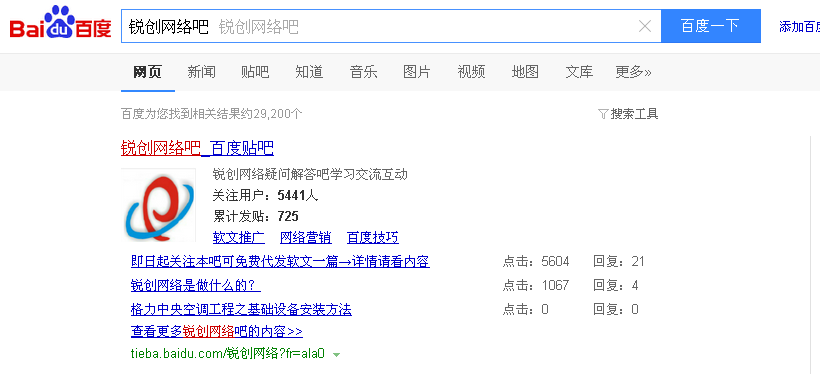Click the 锐创网络吧 red swirl logo thumbnail
This screenshot has height=374, width=820.
(x=158, y=205)
